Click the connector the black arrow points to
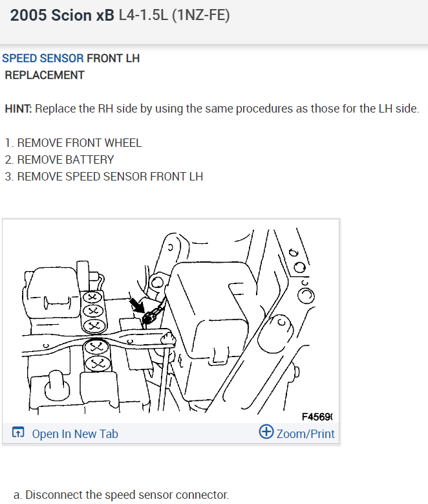The height and width of the screenshot is (504, 428). [149, 317]
